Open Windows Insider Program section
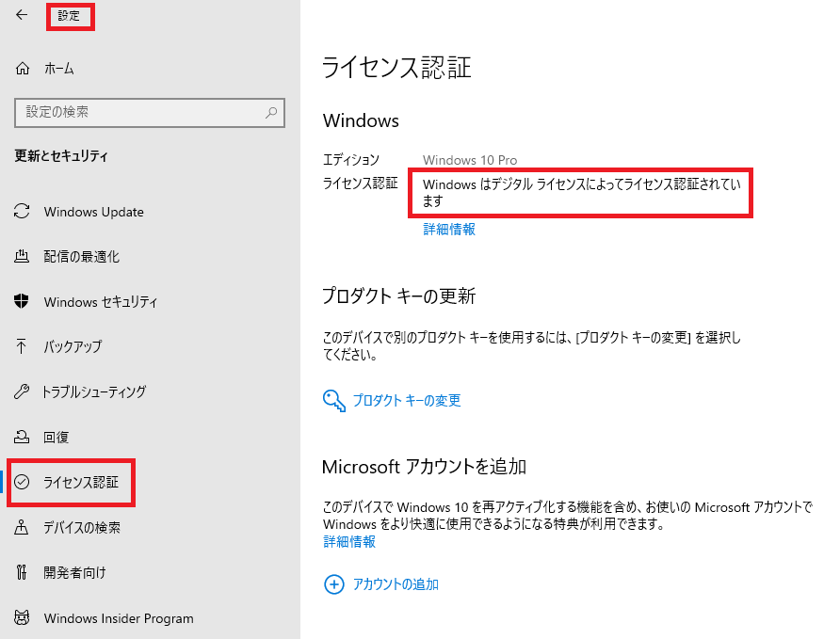840x639 pixels. coord(119,618)
